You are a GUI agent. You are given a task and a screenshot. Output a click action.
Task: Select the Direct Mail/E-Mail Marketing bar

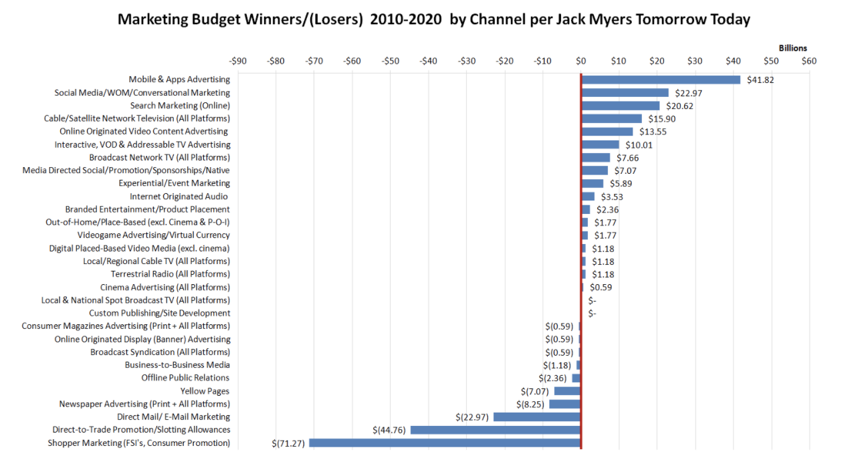537,417
